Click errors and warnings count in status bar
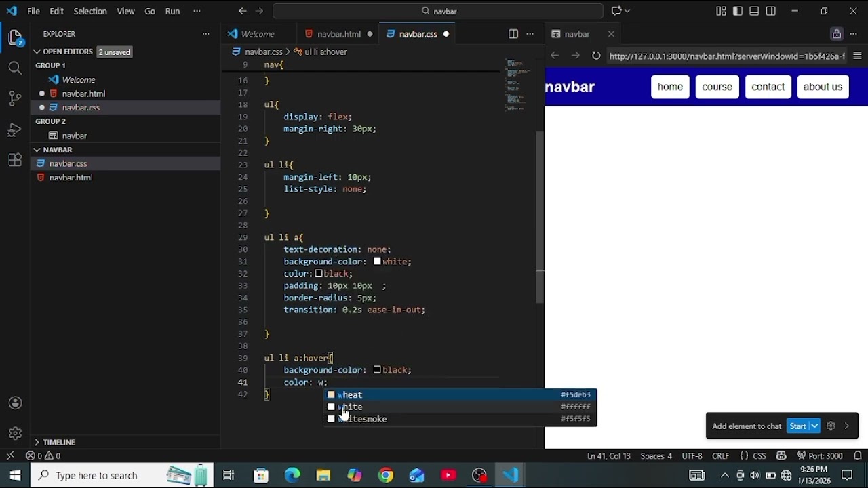The height and width of the screenshot is (488, 868). pyautogui.click(x=43, y=456)
